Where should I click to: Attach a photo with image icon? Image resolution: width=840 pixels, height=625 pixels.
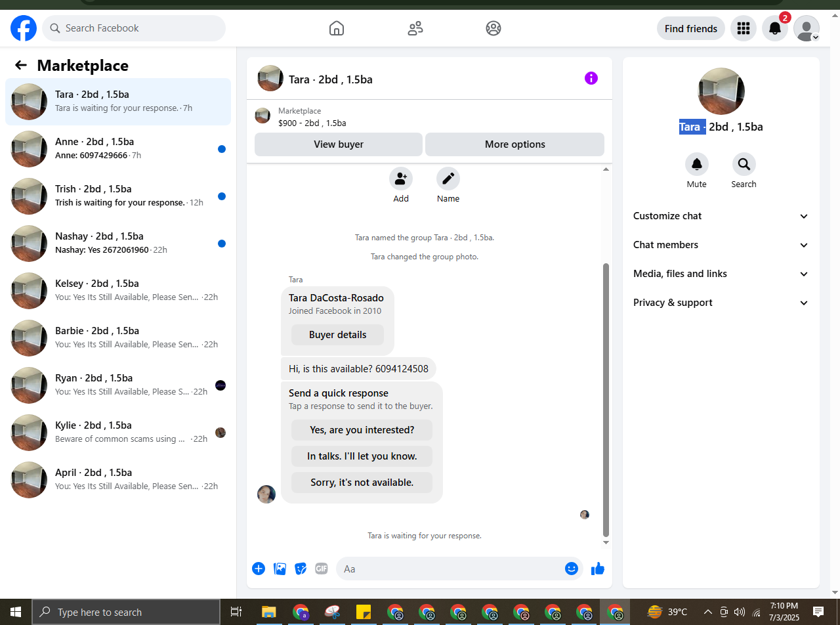(x=280, y=569)
